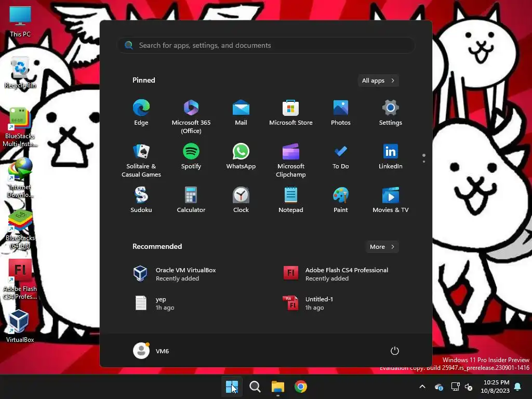Launch Microsoft 365 (Office) app
Screen dimensions: 532x399
click(x=191, y=117)
